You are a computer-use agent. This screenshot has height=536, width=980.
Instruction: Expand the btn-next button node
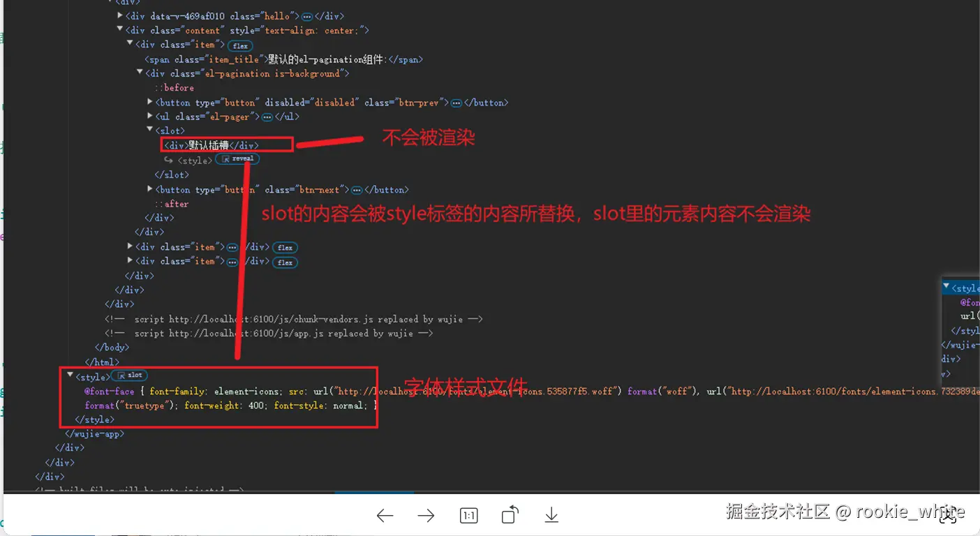point(150,189)
